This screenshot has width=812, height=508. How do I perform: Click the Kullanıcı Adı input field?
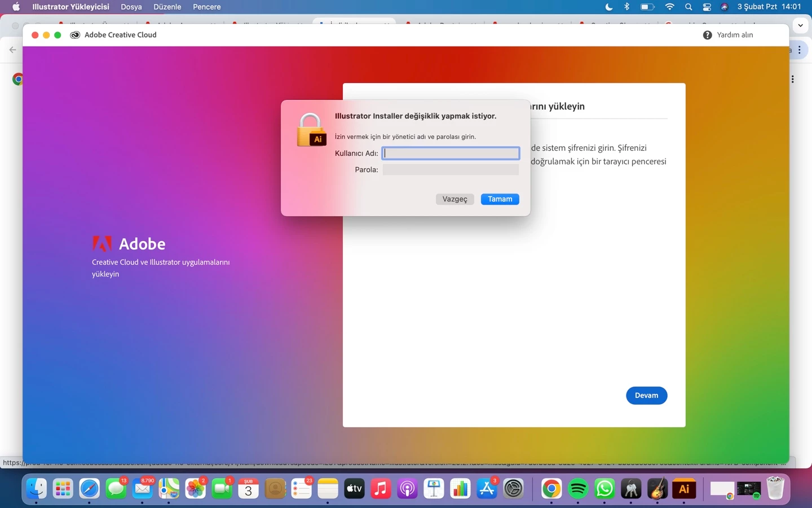[x=451, y=153]
